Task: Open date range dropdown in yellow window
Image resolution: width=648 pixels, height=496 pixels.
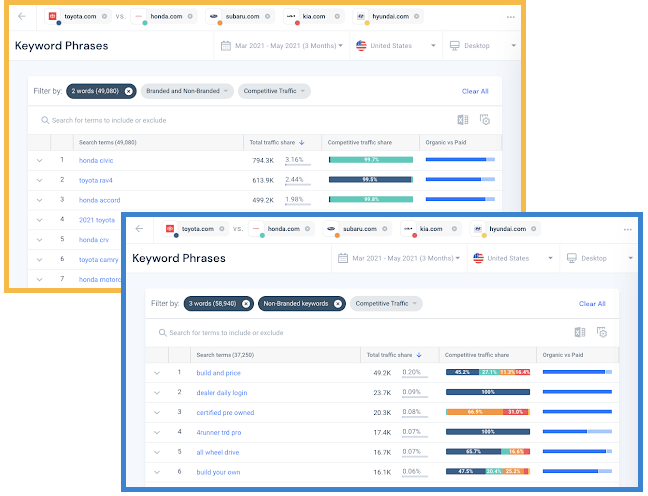Action: pos(282,45)
